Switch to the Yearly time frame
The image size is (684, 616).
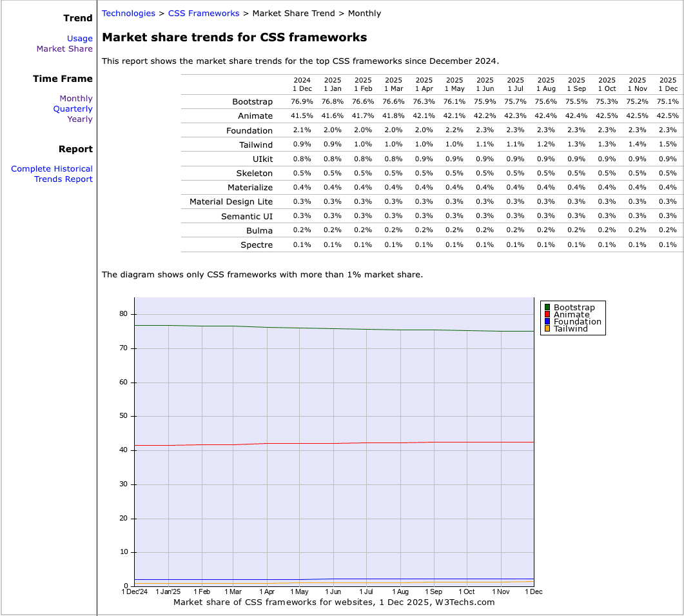80,119
